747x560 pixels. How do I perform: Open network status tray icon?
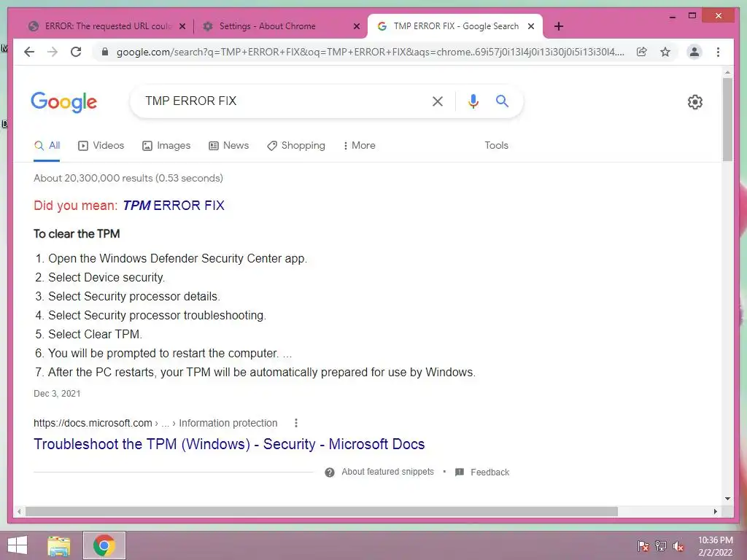coord(661,546)
